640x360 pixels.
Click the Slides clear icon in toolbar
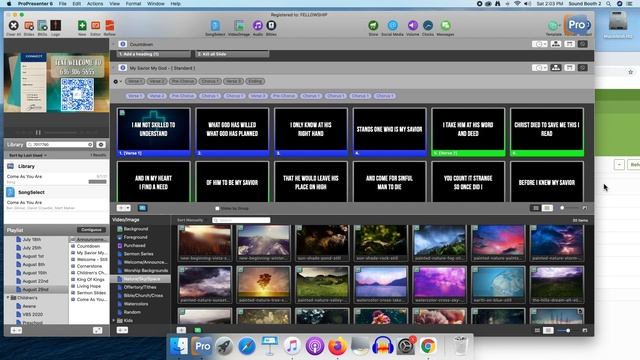(29, 26)
